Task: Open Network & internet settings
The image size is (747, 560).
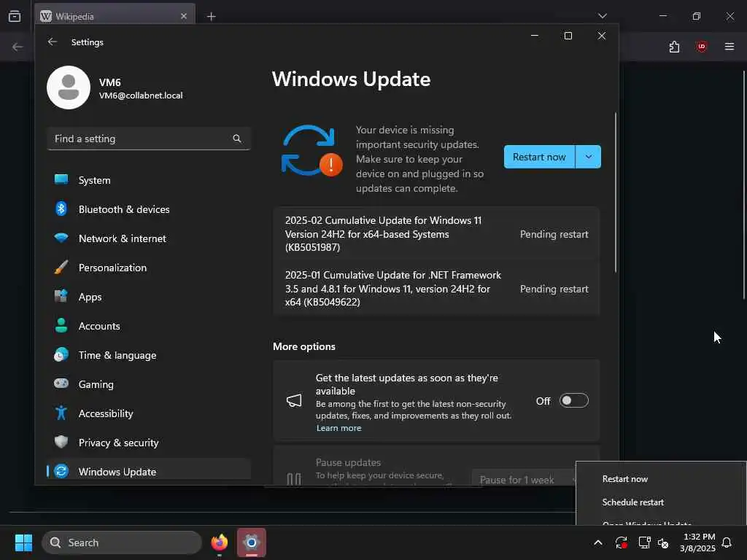Action: tap(149, 238)
